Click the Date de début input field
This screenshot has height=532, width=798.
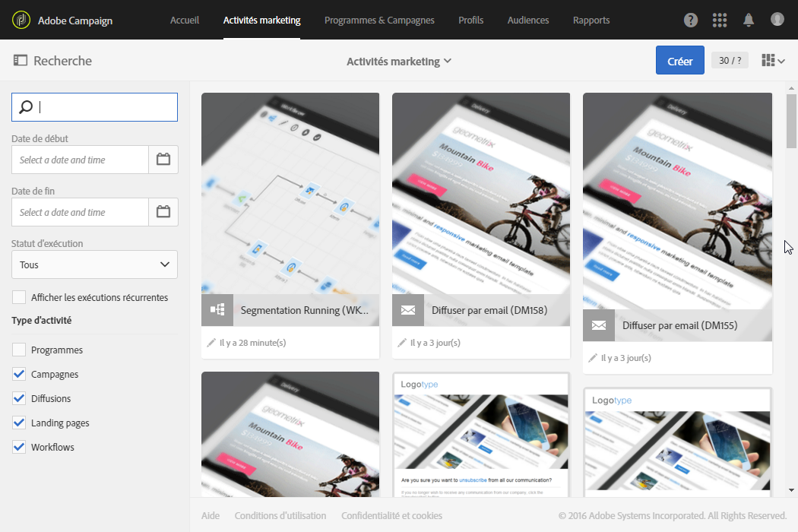pos(80,160)
